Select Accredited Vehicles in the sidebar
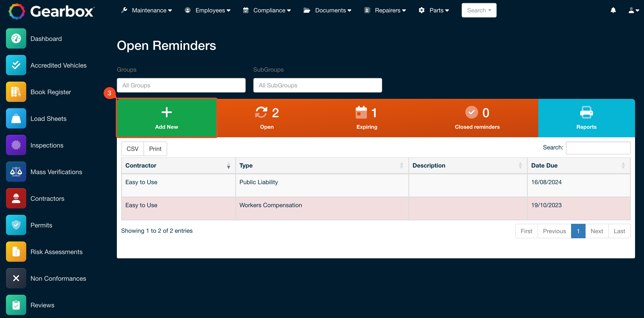 pyautogui.click(x=58, y=65)
